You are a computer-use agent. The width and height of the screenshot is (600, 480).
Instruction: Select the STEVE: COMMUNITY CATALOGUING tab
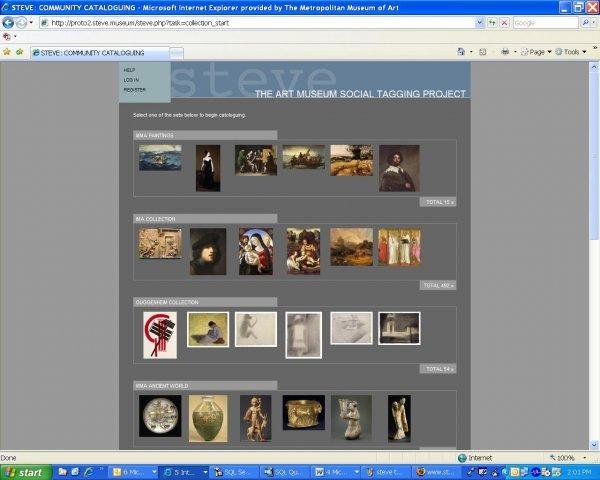tap(99, 53)
